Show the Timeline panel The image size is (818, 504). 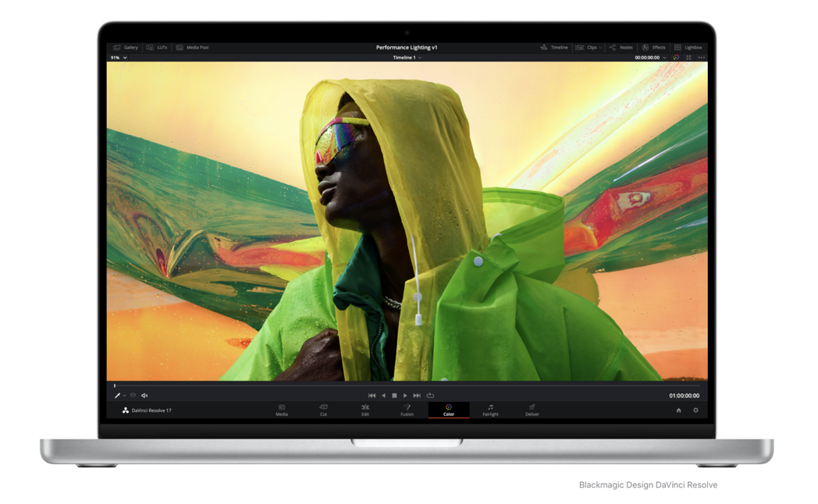(554, 48)
